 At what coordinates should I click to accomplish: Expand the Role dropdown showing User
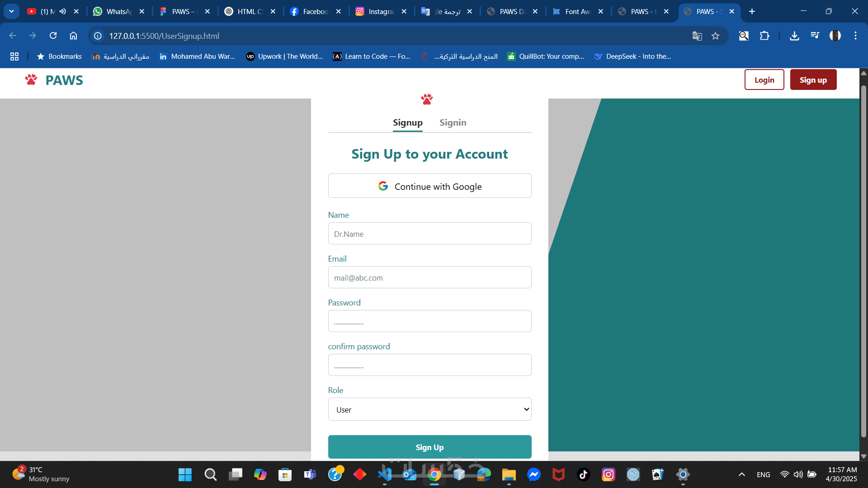(429, 409)
